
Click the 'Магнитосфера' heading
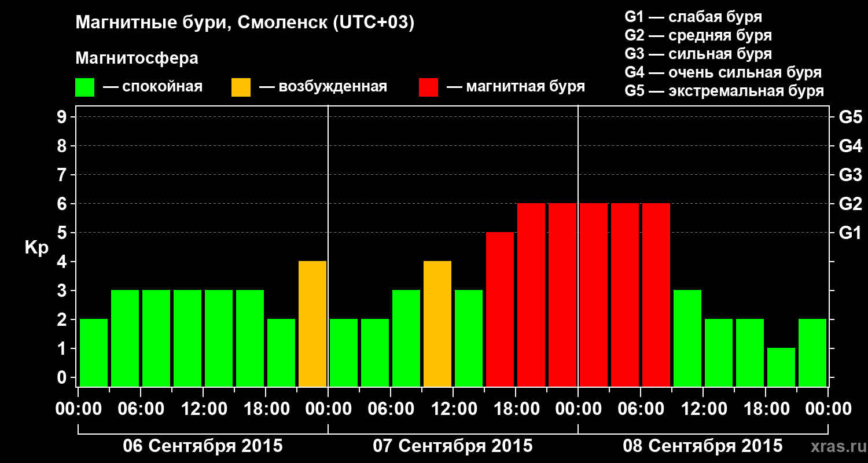[x=137, y=58]
